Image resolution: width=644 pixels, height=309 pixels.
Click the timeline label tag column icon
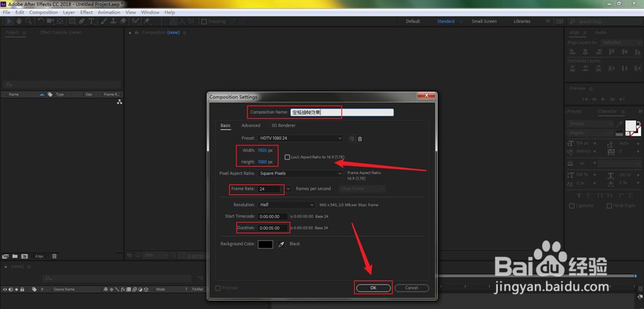tap(35, 289)
